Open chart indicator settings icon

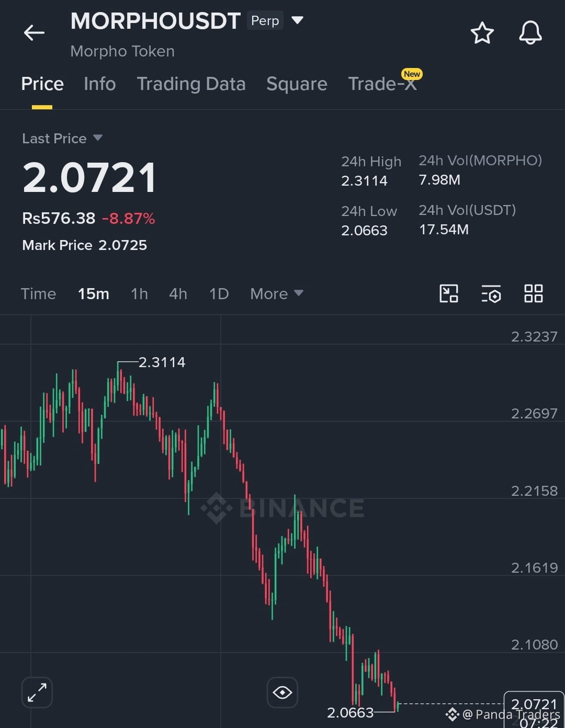(x=491, y=294)
